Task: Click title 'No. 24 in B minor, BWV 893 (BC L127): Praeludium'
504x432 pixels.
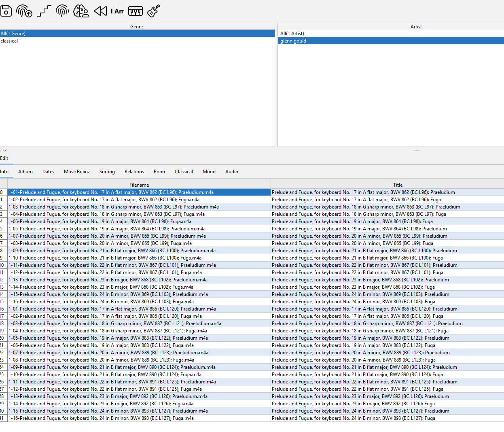Action: coord(388,411)
